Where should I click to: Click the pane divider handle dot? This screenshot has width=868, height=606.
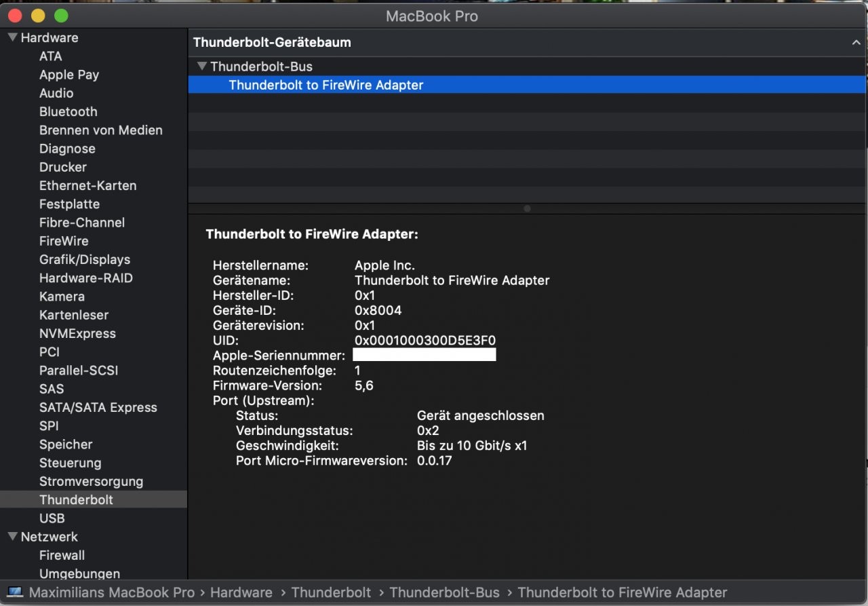pos(528,209)
